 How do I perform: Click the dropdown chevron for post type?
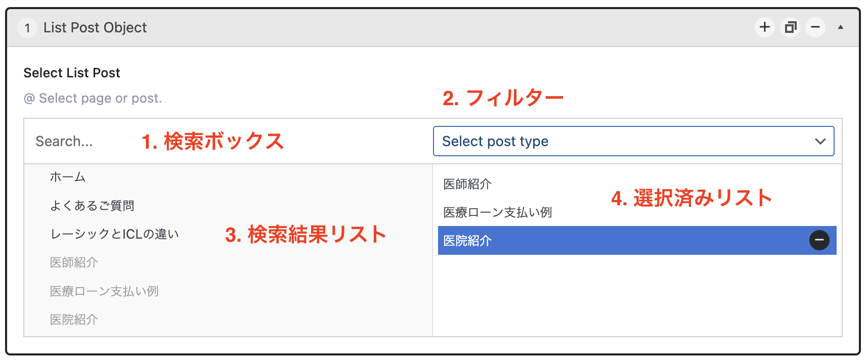[x=820, y=142]
